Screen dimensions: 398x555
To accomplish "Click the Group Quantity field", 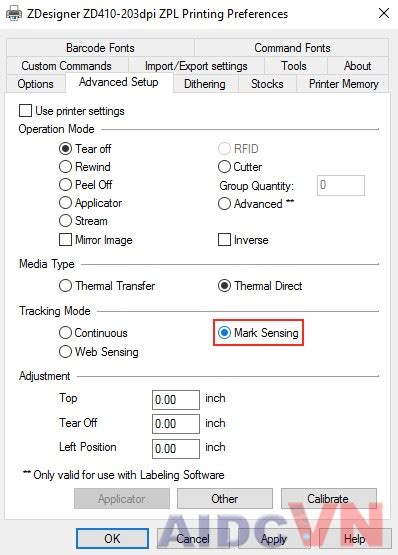I will 341,185.
